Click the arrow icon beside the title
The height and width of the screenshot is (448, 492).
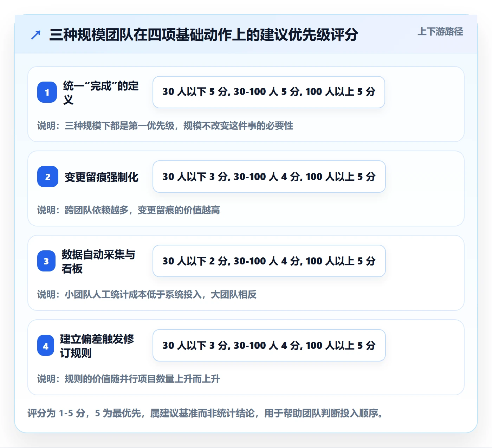[x=36, y=35]
